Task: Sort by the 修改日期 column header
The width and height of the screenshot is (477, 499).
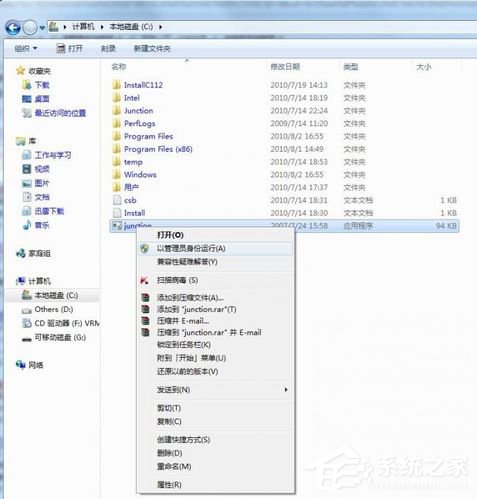Action: pos(285,67)
